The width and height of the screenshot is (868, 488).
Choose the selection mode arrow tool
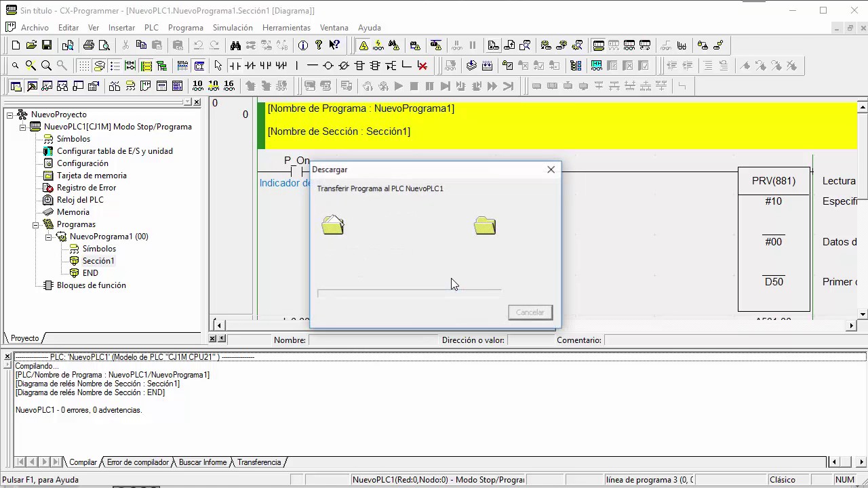click(218, 66)
